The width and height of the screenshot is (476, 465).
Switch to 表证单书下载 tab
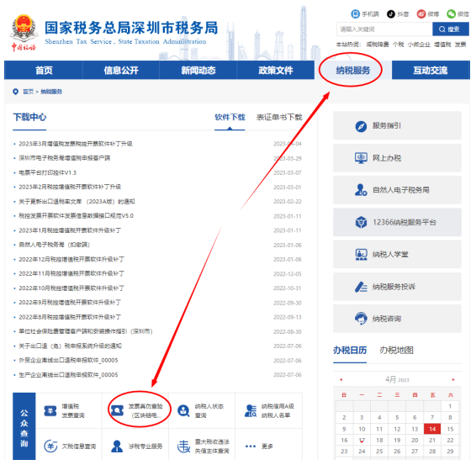coord(279,117)
